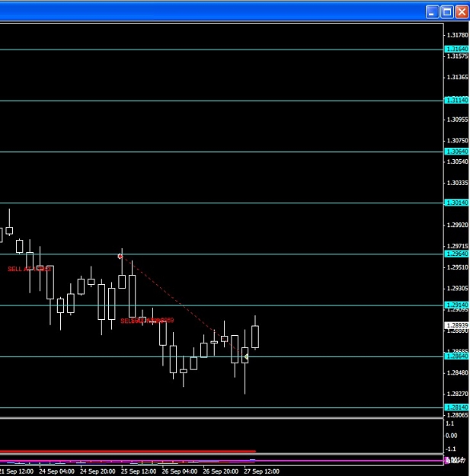Screen dimensions: 470x476
Task: Click the 25 Sep 12:00 time label
Action: point(139,471)
